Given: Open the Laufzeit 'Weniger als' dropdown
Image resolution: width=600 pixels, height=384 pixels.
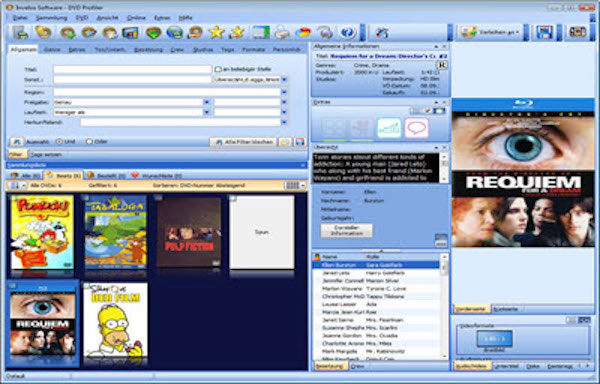Looking at the screenshot, I should point(206,112).
